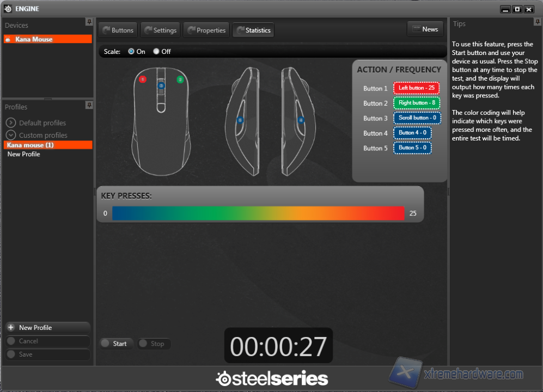Open the Properties tab
543x392 pixels.
click(x=206, y=30)
